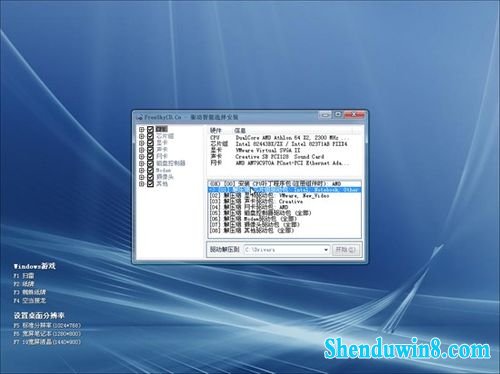The height and width of the screenshot is (374, 500).
Task: Expand the 摄像头 tree node
Action: [x=142, y=177]
